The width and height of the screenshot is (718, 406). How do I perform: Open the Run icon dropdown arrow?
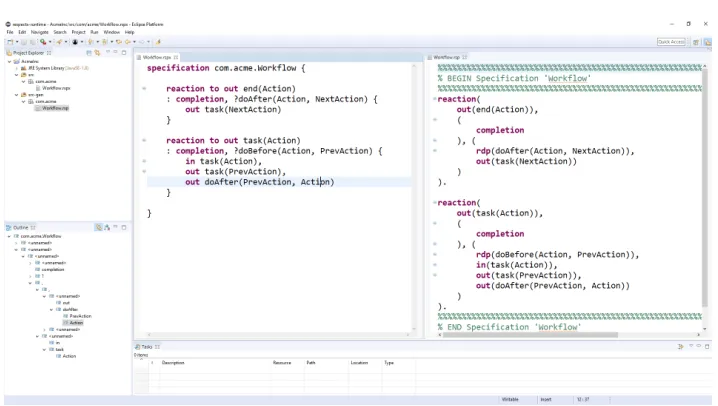[50, 42]
